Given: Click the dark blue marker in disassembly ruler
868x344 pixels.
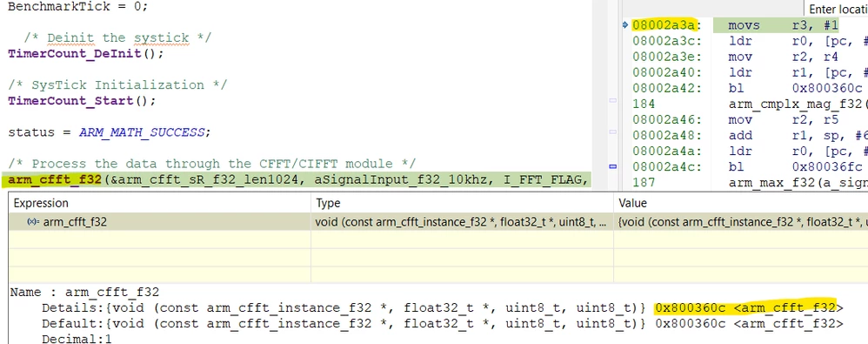Looking at the screenshot, I should coord(613,165).
